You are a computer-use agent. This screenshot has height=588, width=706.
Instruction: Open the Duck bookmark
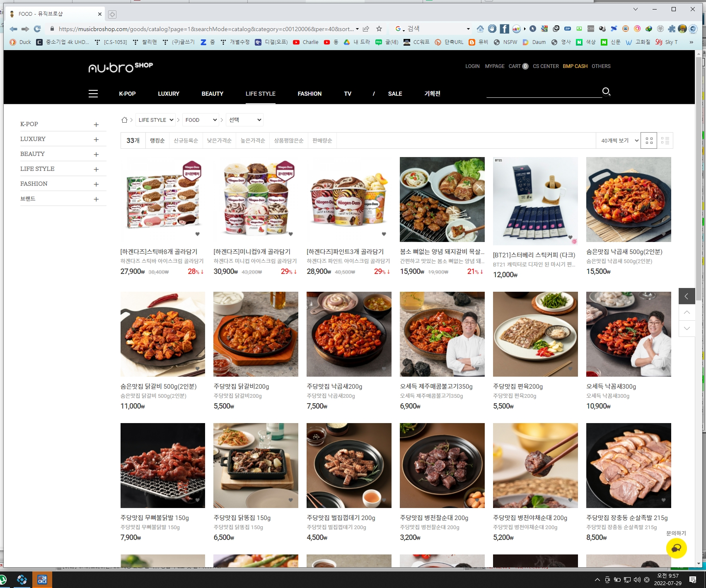coord(20,42)
